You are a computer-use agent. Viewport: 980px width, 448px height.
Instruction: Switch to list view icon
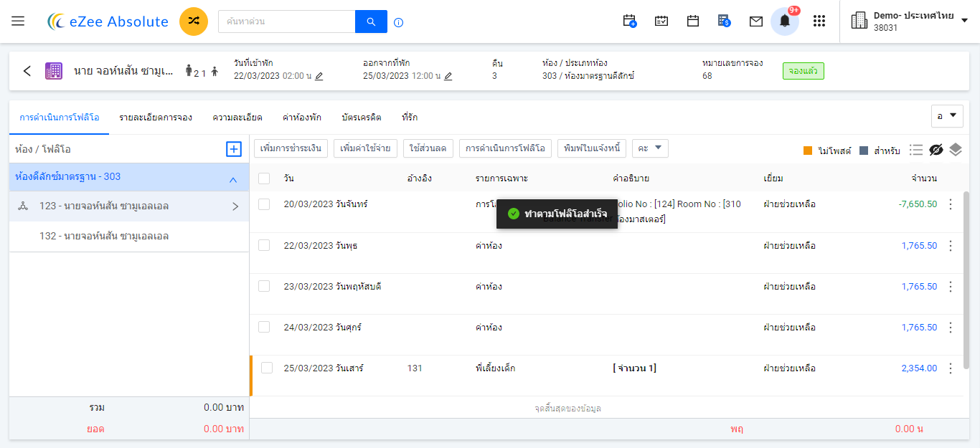click(915, 150)
